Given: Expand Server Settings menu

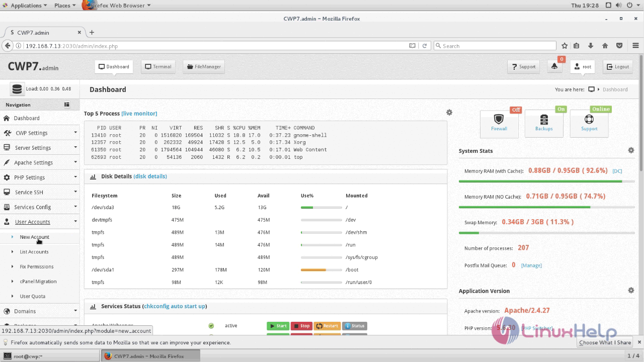Looking at the screenshot, I should pyautogui.click(x=40, y=148).
